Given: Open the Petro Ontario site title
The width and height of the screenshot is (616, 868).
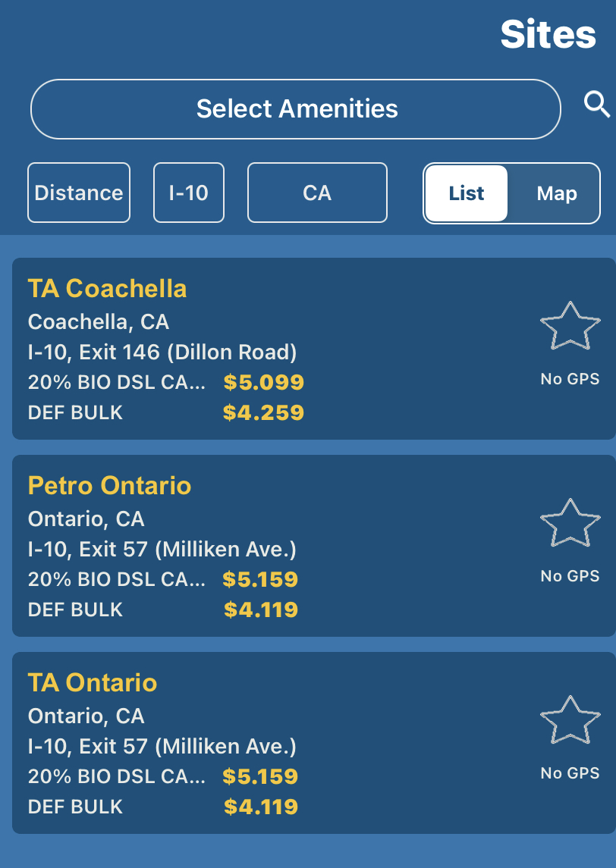Looking at the screenshot, I should coord(110,485).
